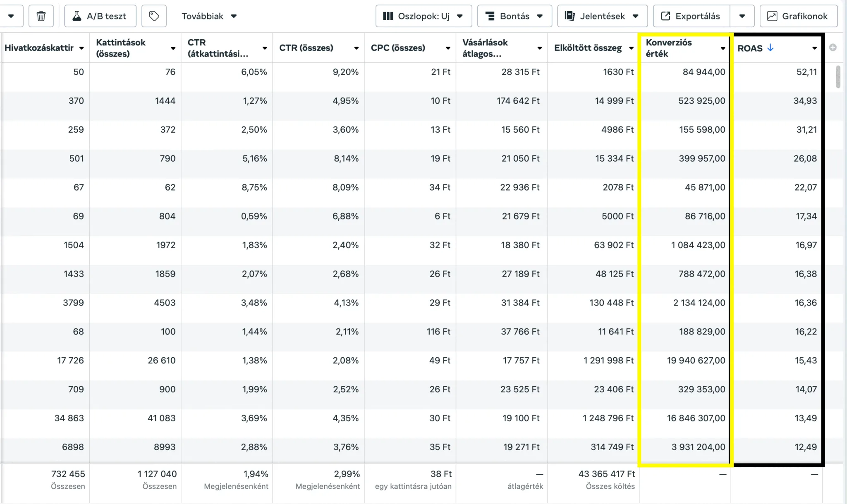
Task: Click CPC (összes) column header
Action: [398, 48]
